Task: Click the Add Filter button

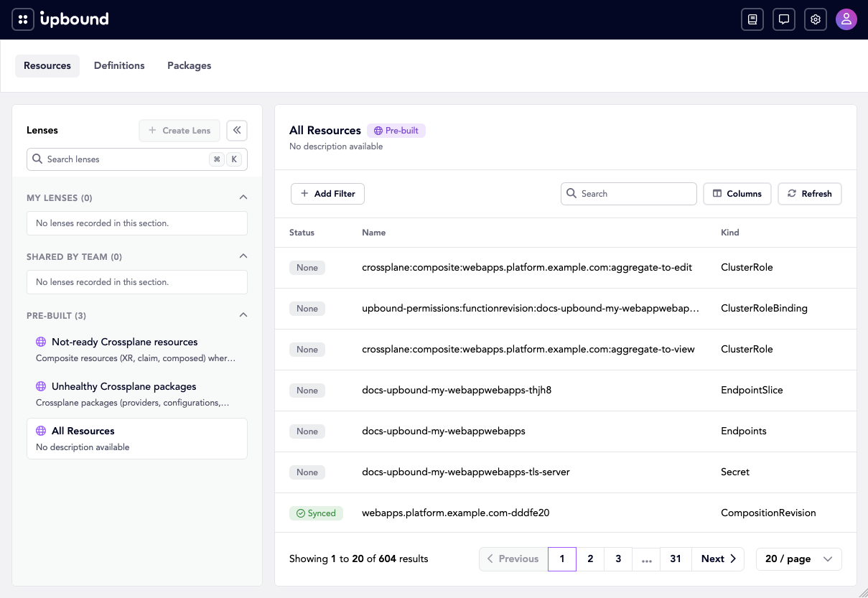Action: [328, 194]
